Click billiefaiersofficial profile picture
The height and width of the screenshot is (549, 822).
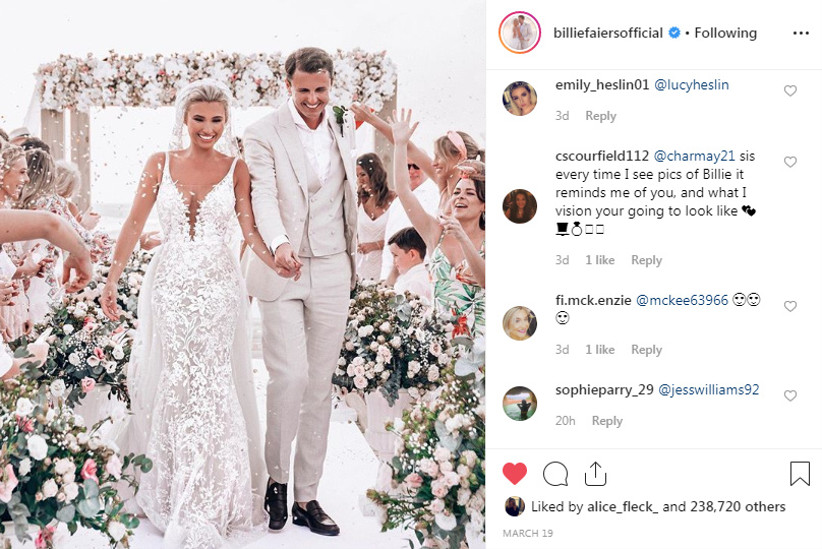(520, 33)
